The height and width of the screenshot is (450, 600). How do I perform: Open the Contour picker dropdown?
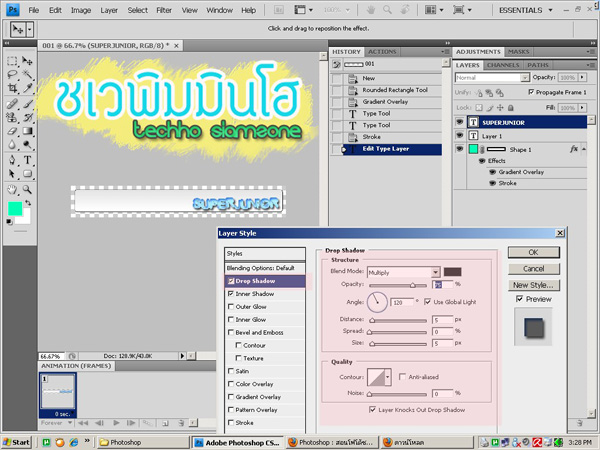click(x=388, y=377)
